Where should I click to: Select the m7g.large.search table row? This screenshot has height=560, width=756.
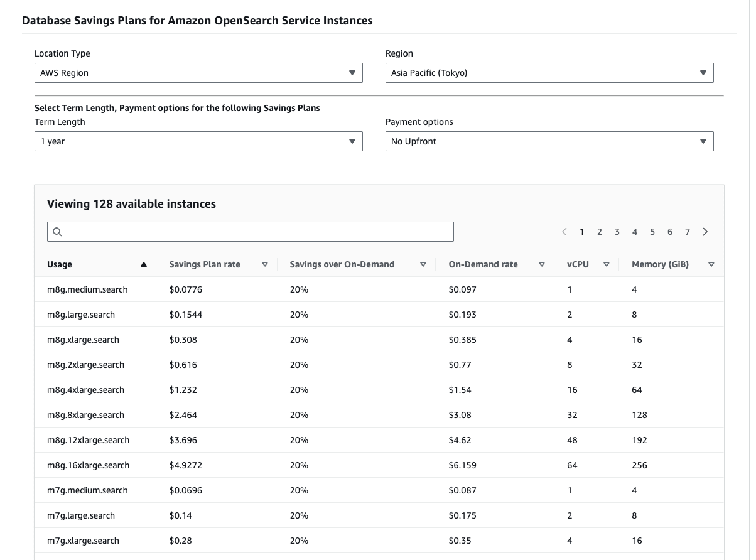[x=251, y=515]
